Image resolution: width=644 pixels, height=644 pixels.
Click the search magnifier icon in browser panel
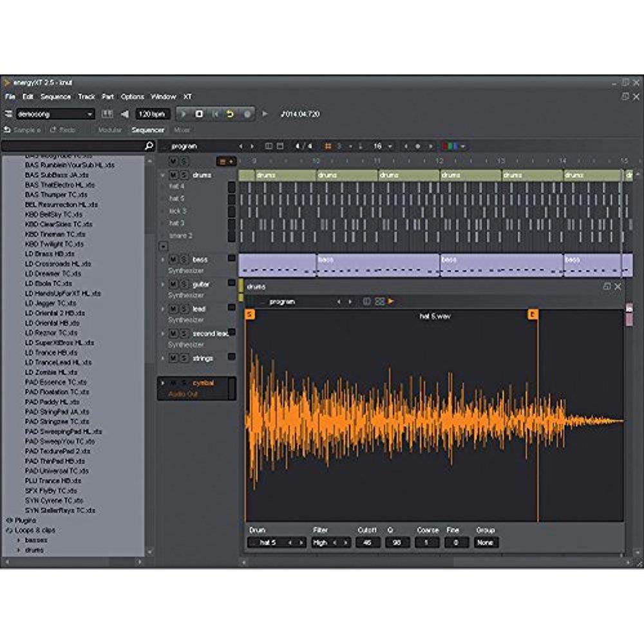149,147
